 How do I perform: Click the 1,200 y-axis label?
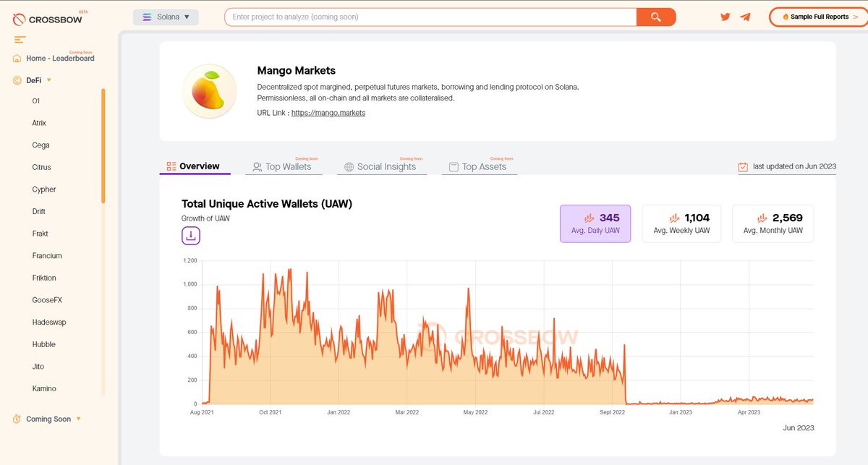[190, 260]
